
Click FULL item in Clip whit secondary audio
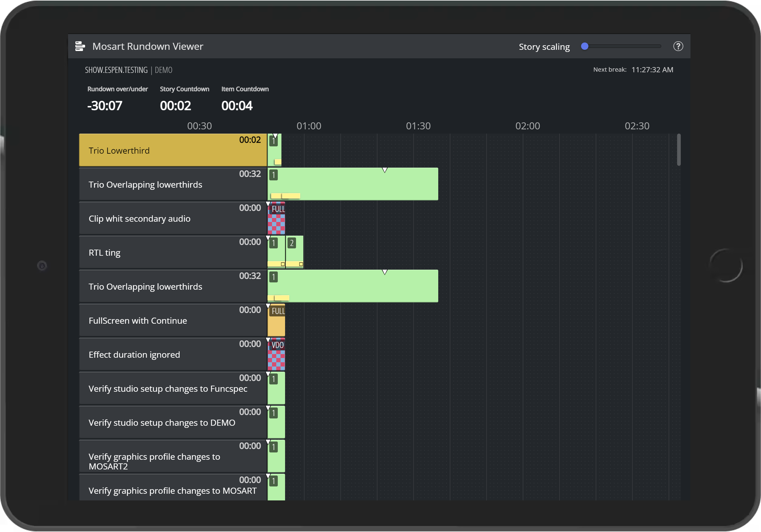coord(276,218)
